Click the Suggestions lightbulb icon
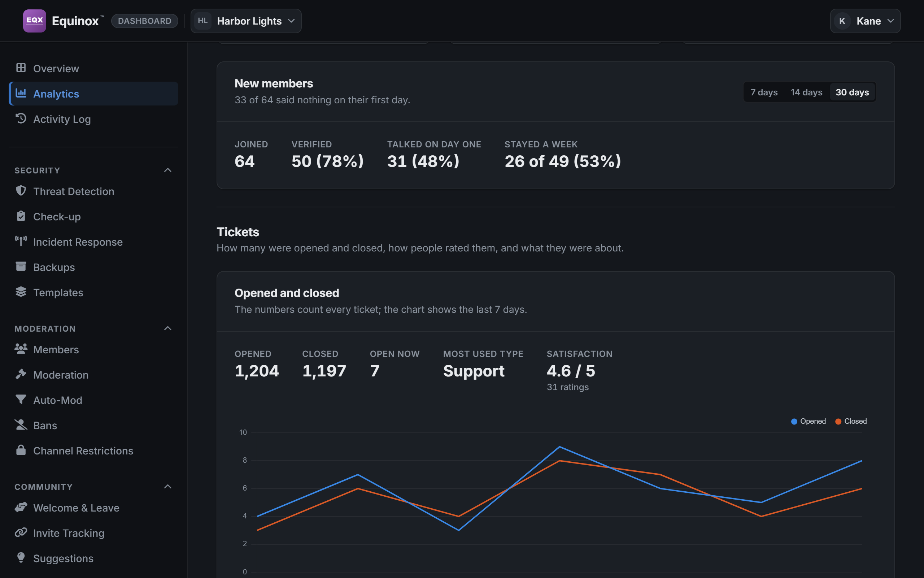This screenshot has width=924, height=578. click(x=21, y=558)
